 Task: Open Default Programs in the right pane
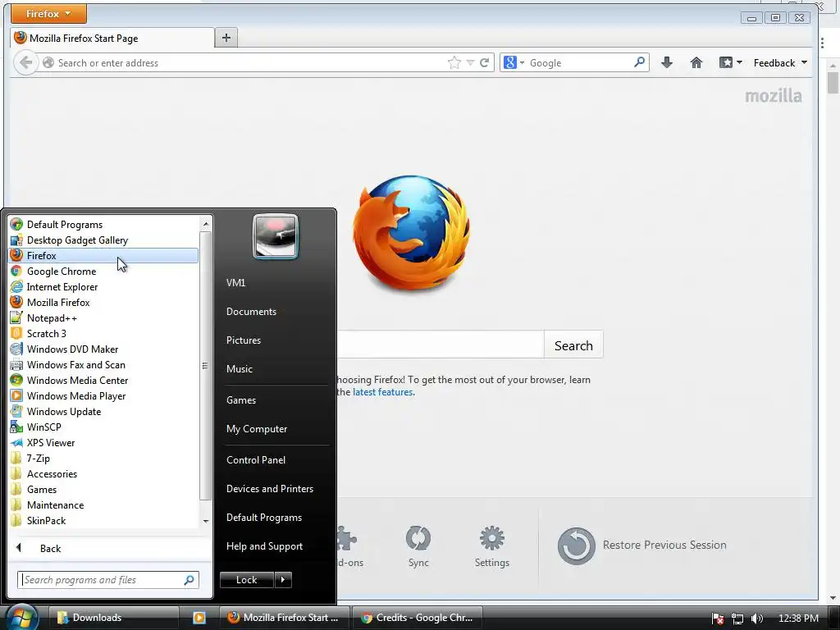click(264, 518)
